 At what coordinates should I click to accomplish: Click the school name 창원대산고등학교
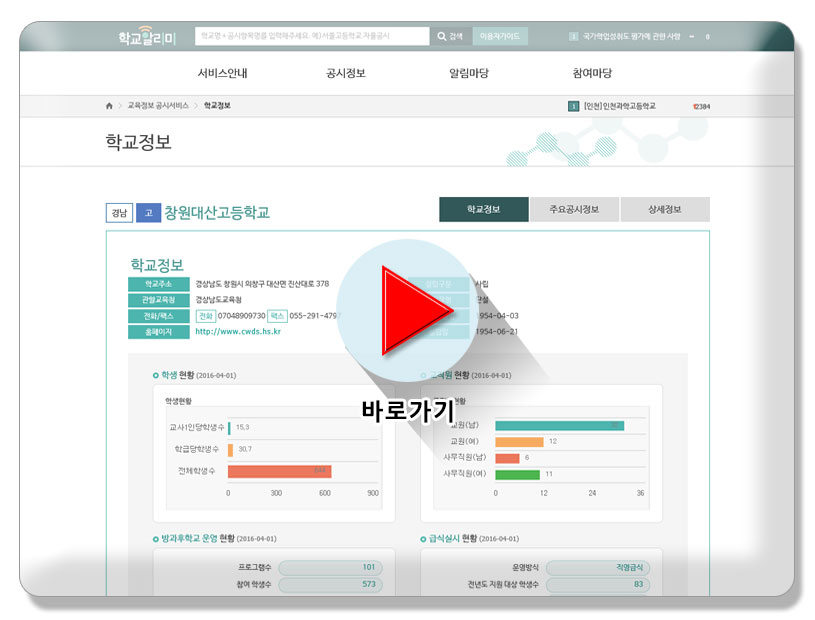coord(217,213)
